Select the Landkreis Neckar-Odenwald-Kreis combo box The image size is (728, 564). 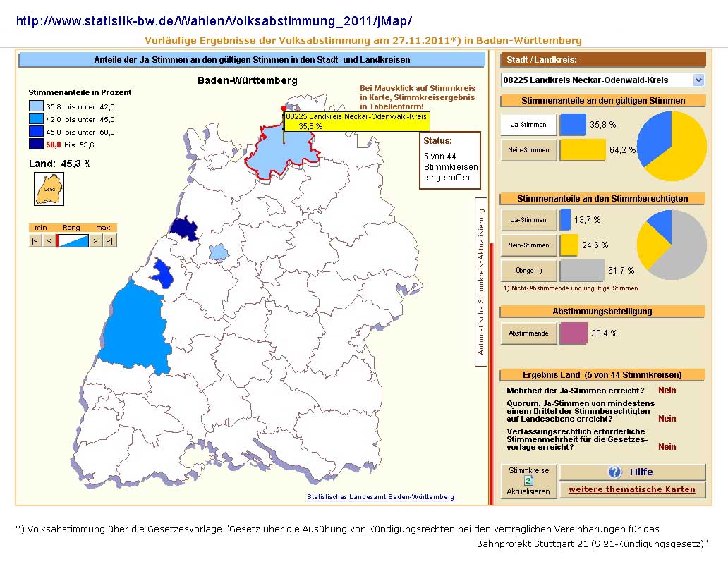pos(602,80)
